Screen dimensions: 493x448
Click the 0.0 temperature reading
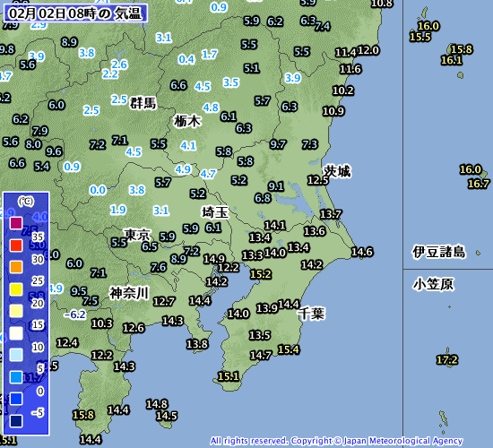[x=98, y=190]
